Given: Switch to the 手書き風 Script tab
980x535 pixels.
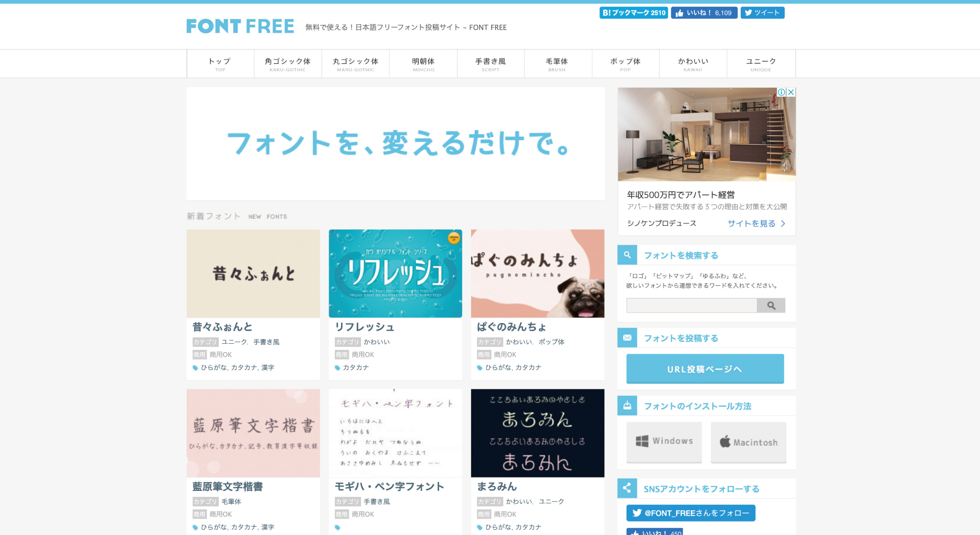Looking at the screenshot, I should [x=490, y=64].
